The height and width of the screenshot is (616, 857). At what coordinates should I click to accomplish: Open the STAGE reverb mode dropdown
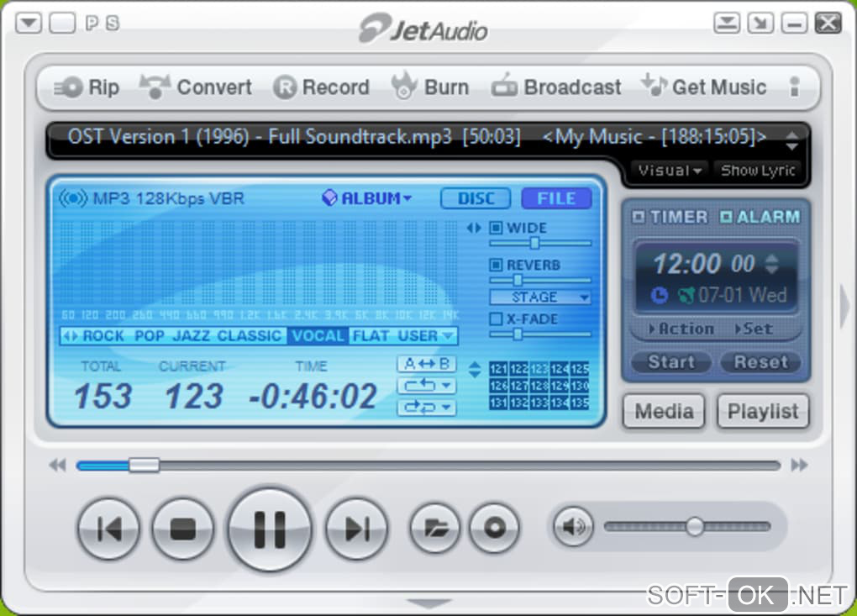click(540, 297)
